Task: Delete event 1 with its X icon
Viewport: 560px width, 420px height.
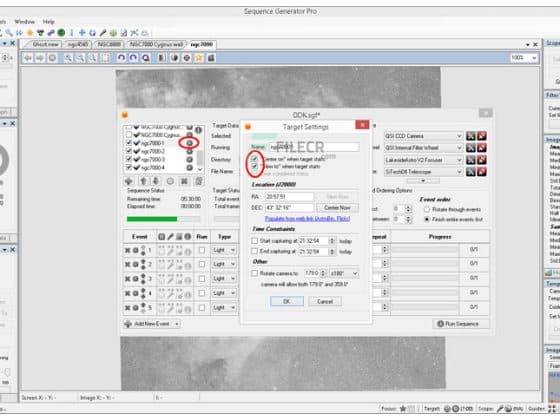Action: tap(128, 250)
